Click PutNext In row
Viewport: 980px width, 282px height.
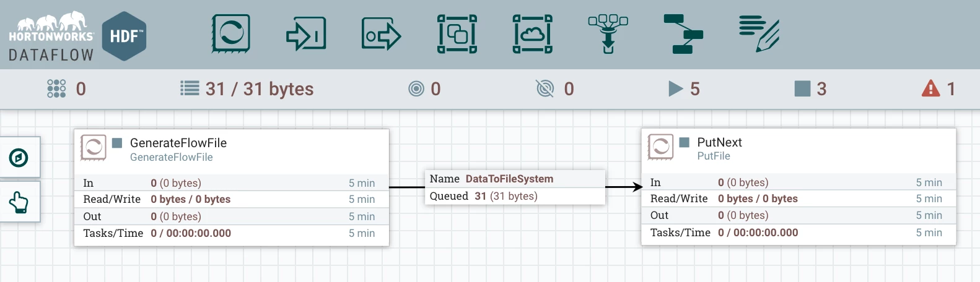point(798,182)
